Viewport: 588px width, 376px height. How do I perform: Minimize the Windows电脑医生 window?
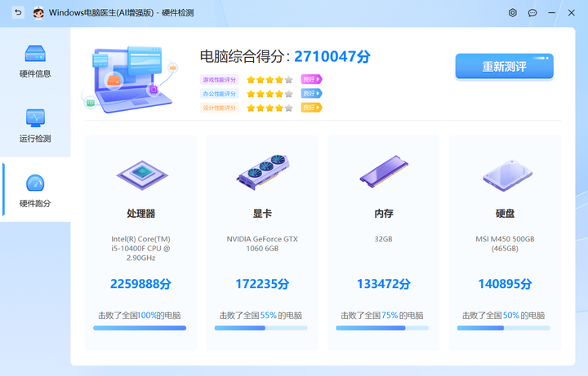pos(551,13)
